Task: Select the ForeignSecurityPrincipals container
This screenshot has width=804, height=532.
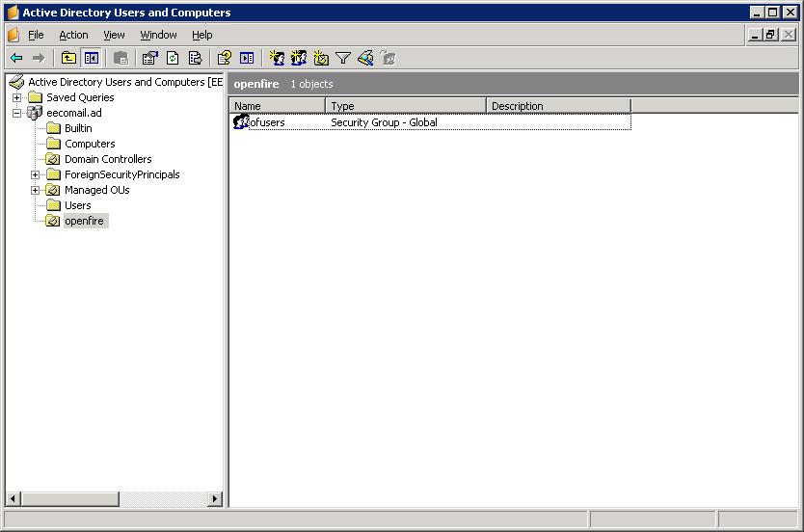Action: tap(122, 174)
